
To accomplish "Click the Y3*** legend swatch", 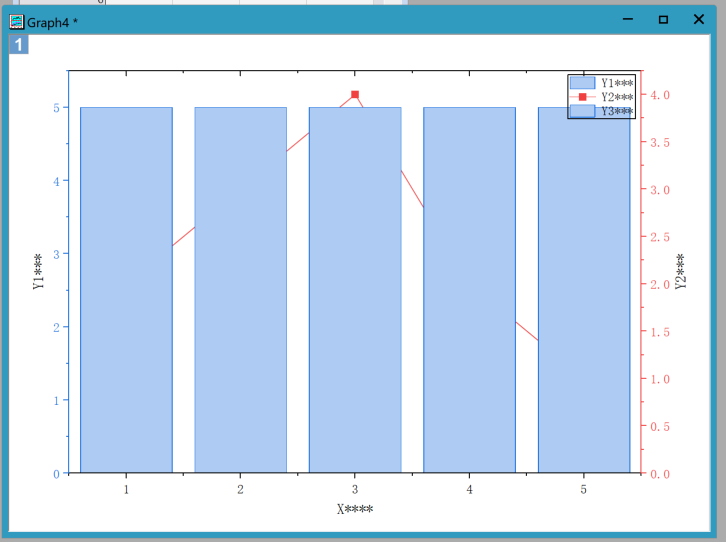I will pyautogui.click(x=582, y=111).
